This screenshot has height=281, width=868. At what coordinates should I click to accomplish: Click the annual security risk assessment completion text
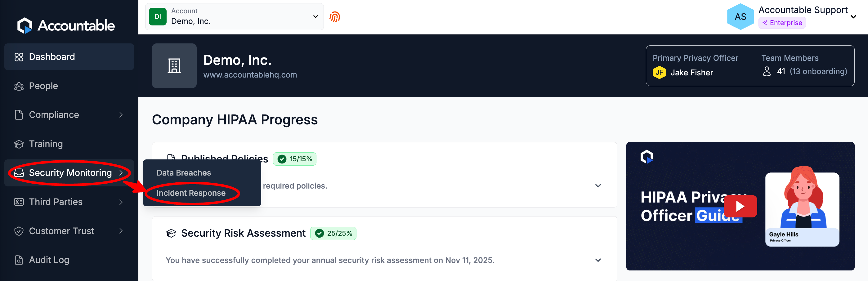(x=330, y=261)
